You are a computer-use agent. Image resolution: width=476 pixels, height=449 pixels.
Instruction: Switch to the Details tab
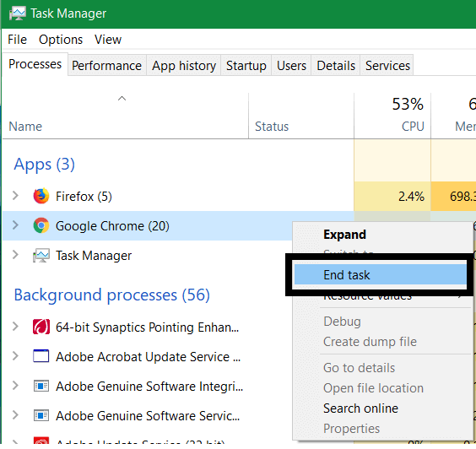coord(336,66)
